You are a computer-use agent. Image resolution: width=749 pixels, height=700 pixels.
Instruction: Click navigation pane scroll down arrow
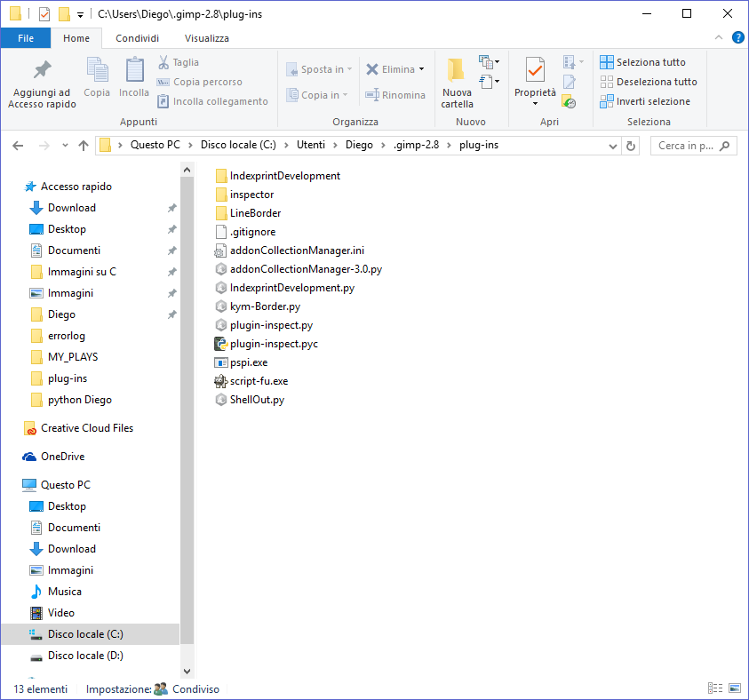pyautogui.click(x=187, y=671)
